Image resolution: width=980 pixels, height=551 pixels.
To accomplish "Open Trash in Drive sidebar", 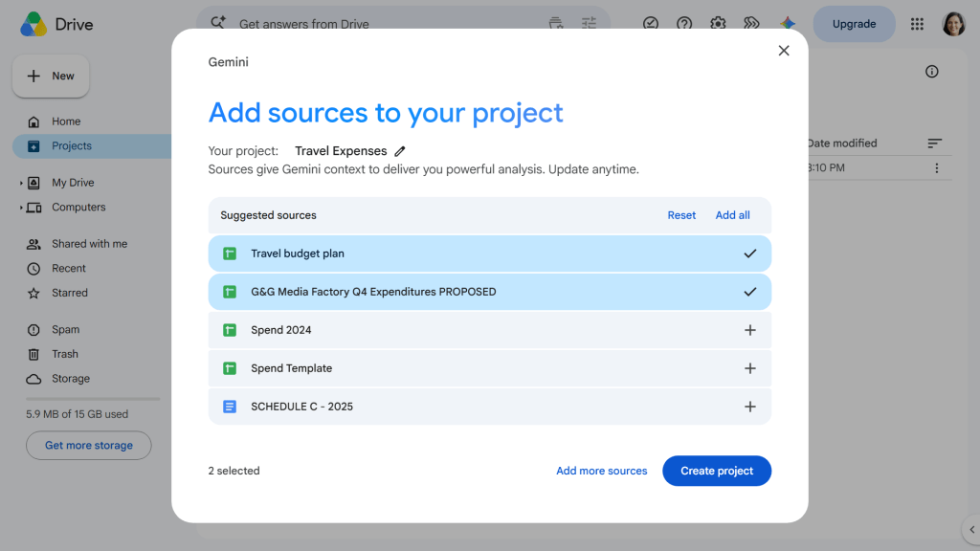I will tap(65, 354).
